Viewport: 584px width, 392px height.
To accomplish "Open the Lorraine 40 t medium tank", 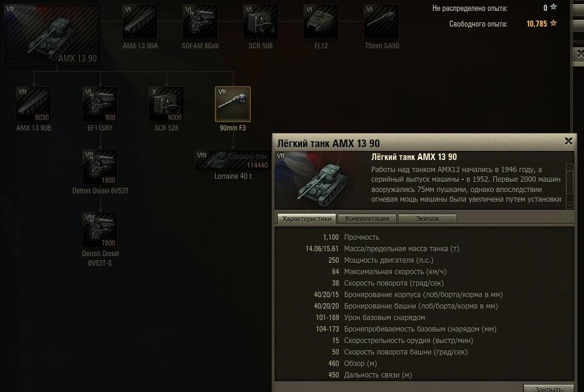I will coord(233,161).
